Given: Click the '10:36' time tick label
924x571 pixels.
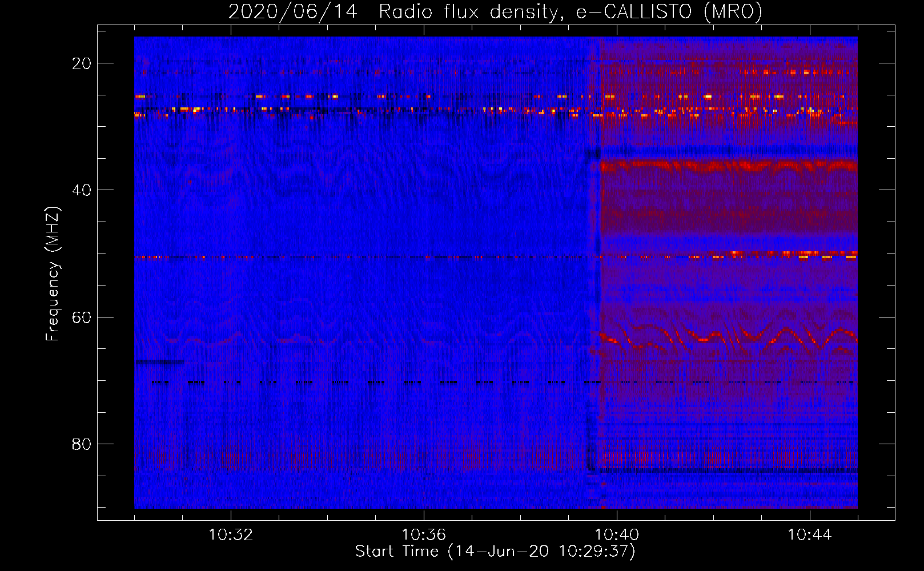Looking at the screenshot, I should click(x=424, y=535).
